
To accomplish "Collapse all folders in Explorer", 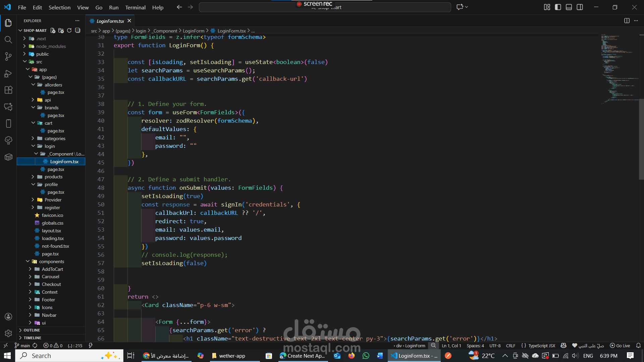I will 78,31.
